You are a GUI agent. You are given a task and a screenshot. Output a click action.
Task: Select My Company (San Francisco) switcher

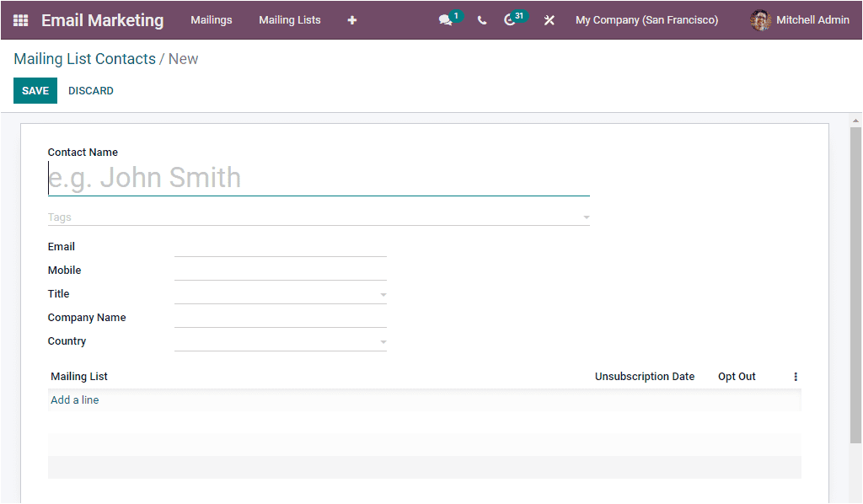(646, 19)
